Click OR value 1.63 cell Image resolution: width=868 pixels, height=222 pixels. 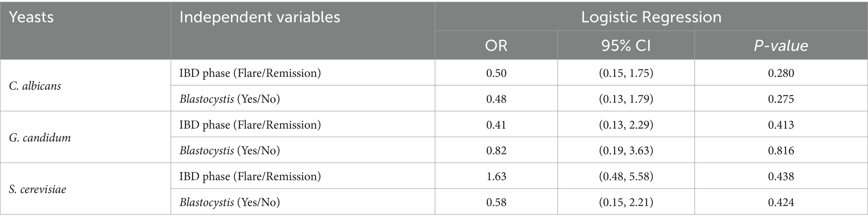[496, 176]
